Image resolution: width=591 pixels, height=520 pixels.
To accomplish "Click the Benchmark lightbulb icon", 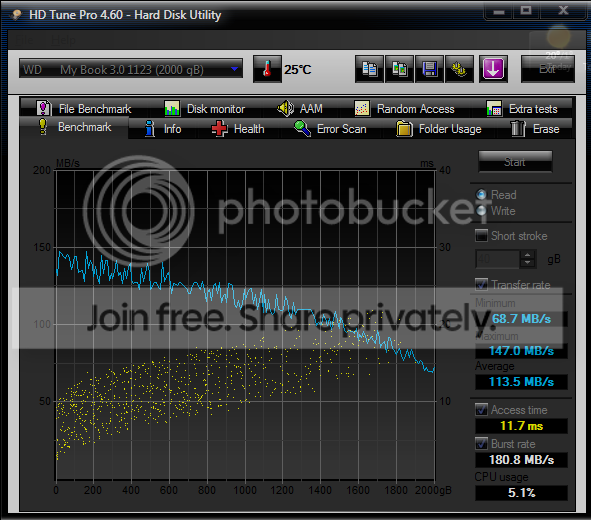I will point(43,127).
